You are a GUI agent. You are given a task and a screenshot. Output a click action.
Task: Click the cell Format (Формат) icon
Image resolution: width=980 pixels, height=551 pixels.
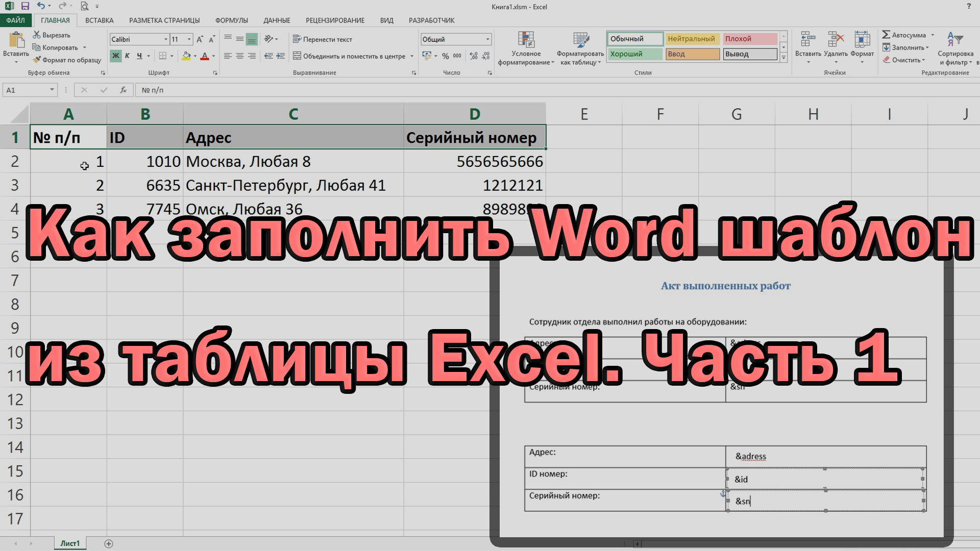coord(862,40)
